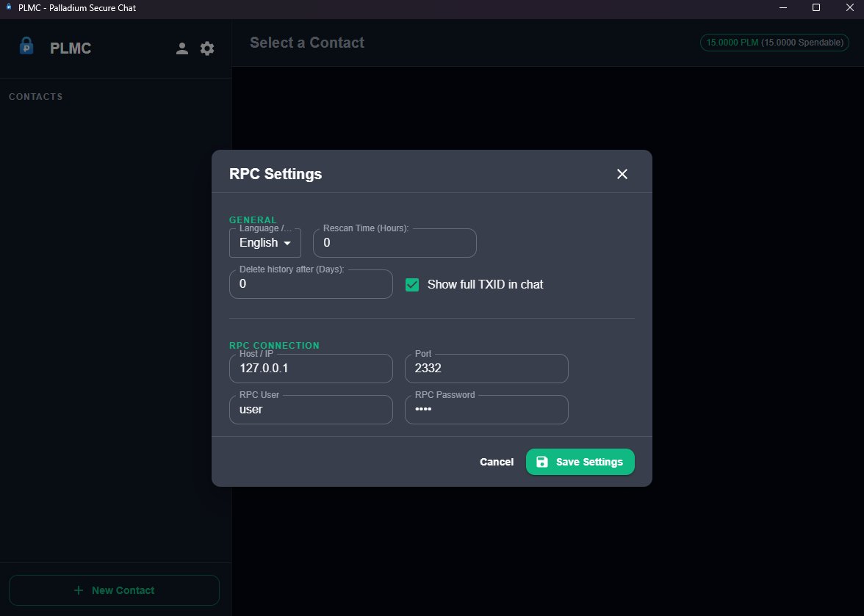Edit the Rescan Time (Hours) field

pos(395,242)
